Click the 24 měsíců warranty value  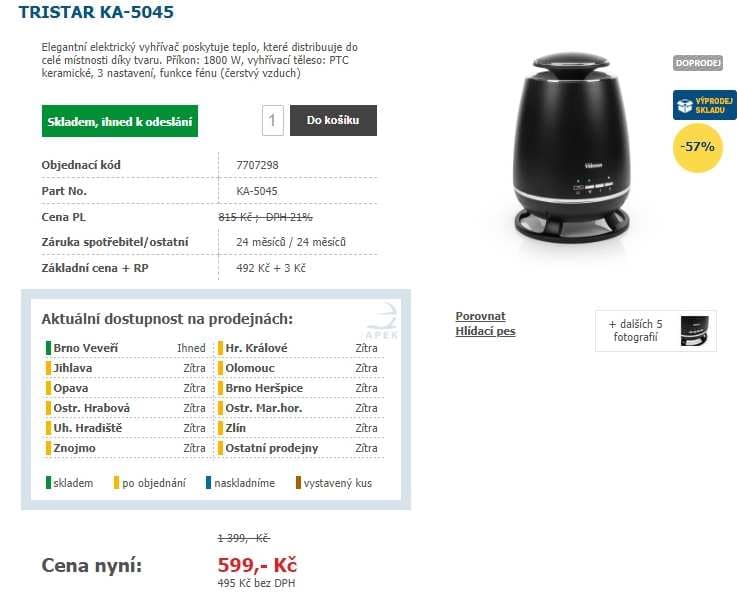pos(291,242)
